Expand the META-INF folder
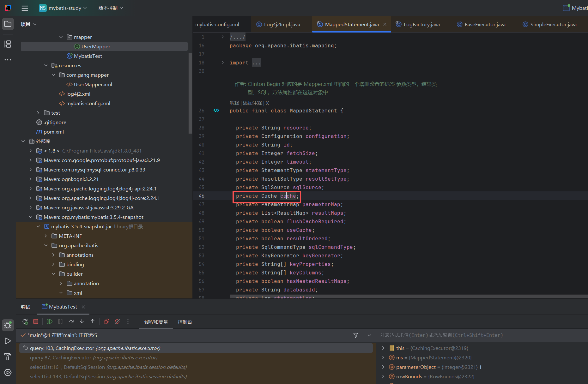The image size is (588, 384). point(46,236)
